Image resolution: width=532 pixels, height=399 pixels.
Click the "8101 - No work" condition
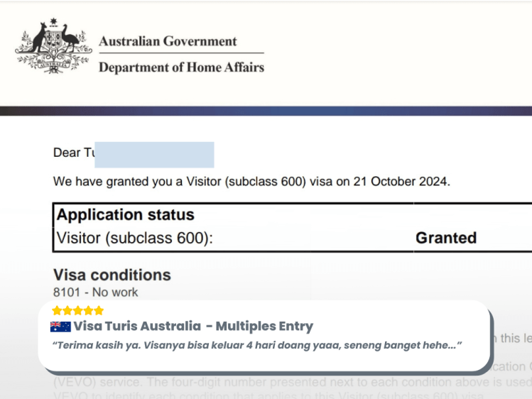pyautogui.click(x=95, y=292)
